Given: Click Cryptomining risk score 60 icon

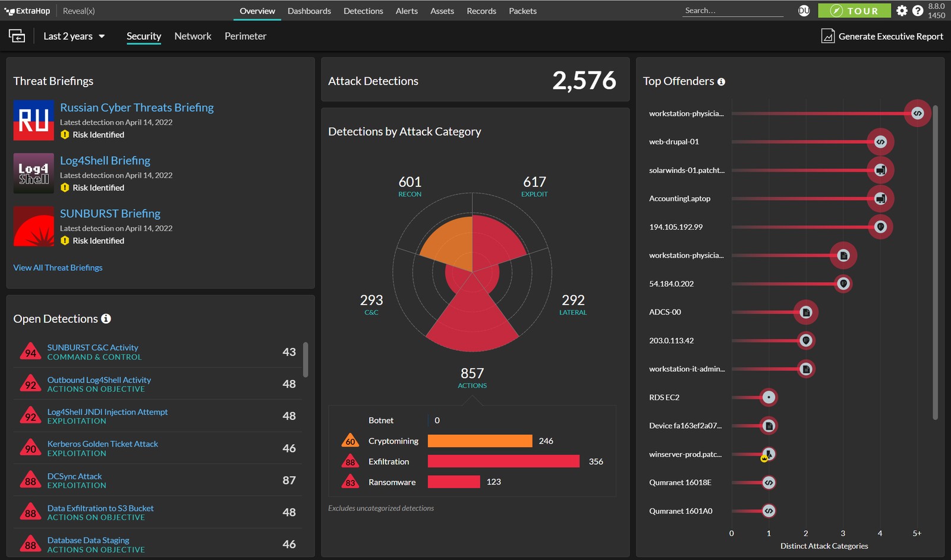Looking at the screenshot, I should pos(350,441).
